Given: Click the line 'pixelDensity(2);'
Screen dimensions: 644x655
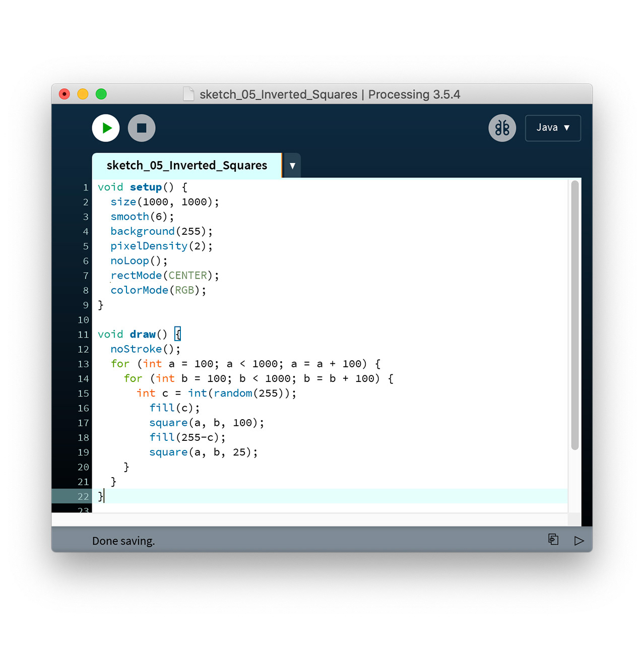Looking at the screenshot, I should (x=161, y=246).
